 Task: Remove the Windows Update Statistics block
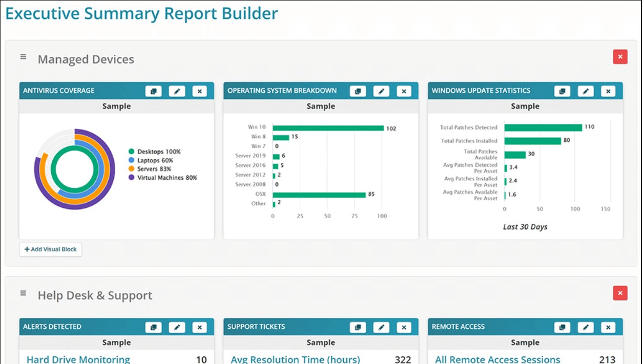[x=609, y=91]
